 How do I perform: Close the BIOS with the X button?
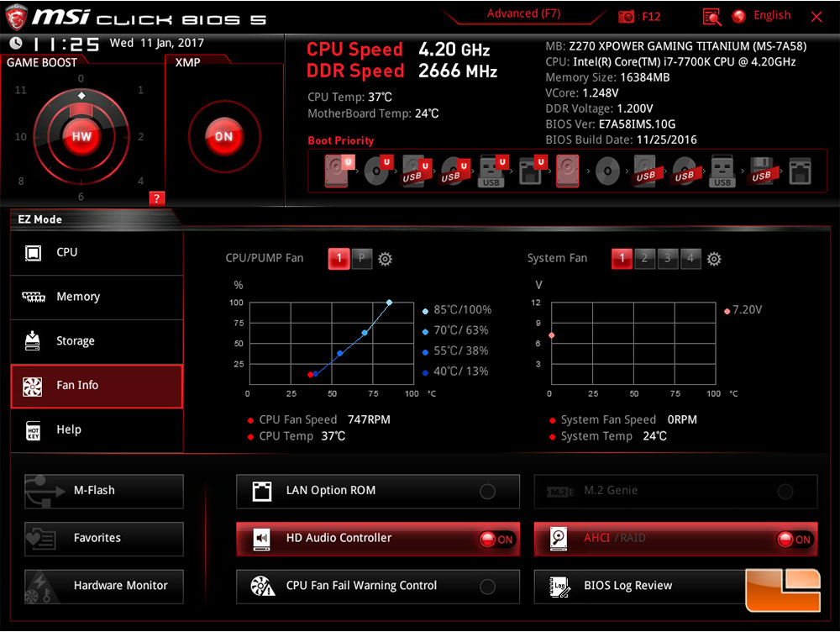tap(816, 17)
